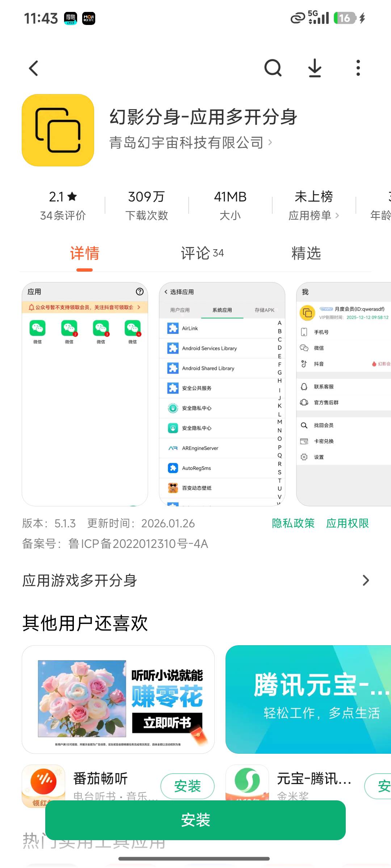The height and width of the screenshot is (868, 391).
Task: Switch to the 评论 tab
Action: pyautogui.click(x=202, y=253)
